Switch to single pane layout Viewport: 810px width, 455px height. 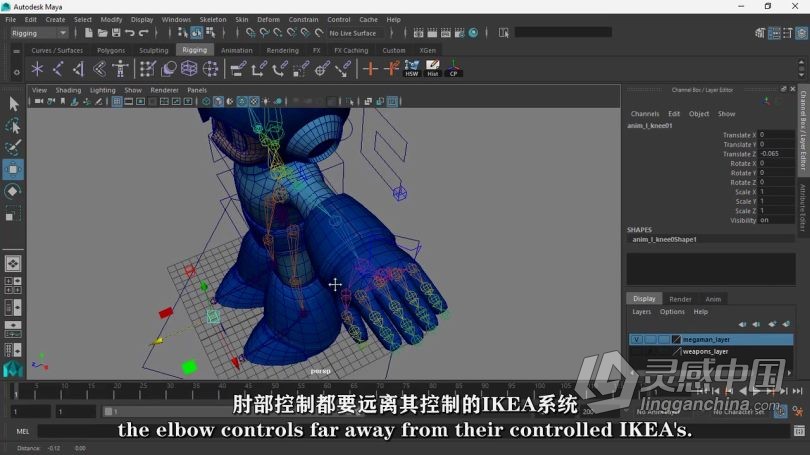point(13,263)
